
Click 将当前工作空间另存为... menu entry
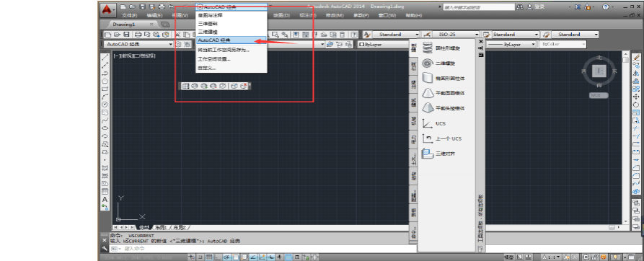point(231,50)
